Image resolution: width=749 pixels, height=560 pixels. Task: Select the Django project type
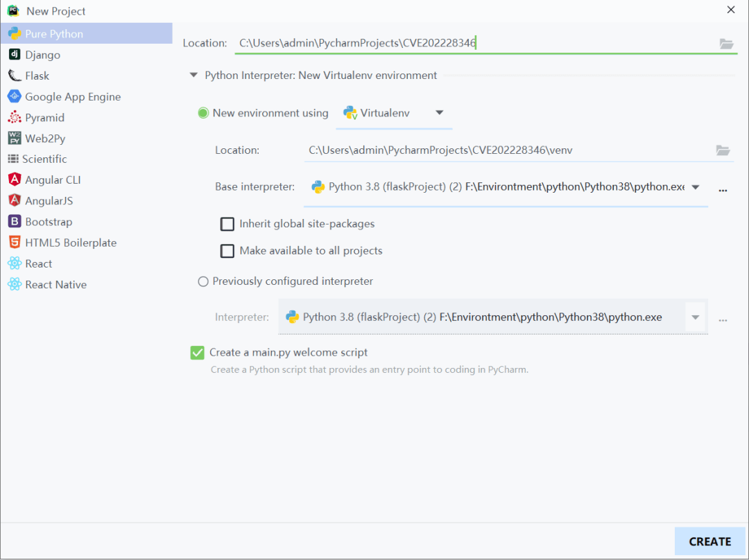(x=42, y=54)
